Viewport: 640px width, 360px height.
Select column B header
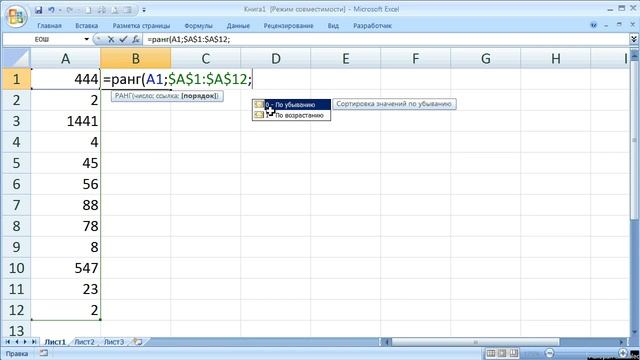(136, 58)
